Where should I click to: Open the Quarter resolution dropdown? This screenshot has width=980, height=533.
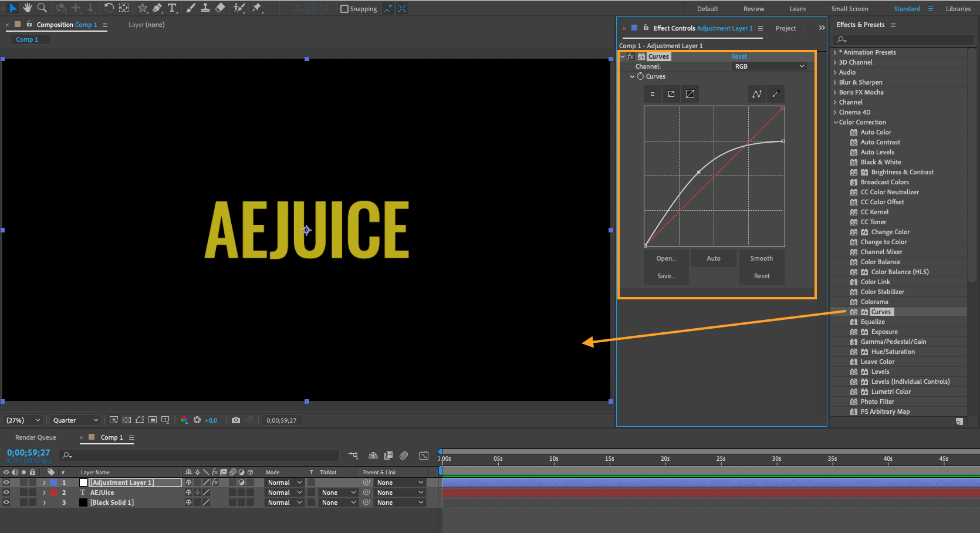(75, 420)
